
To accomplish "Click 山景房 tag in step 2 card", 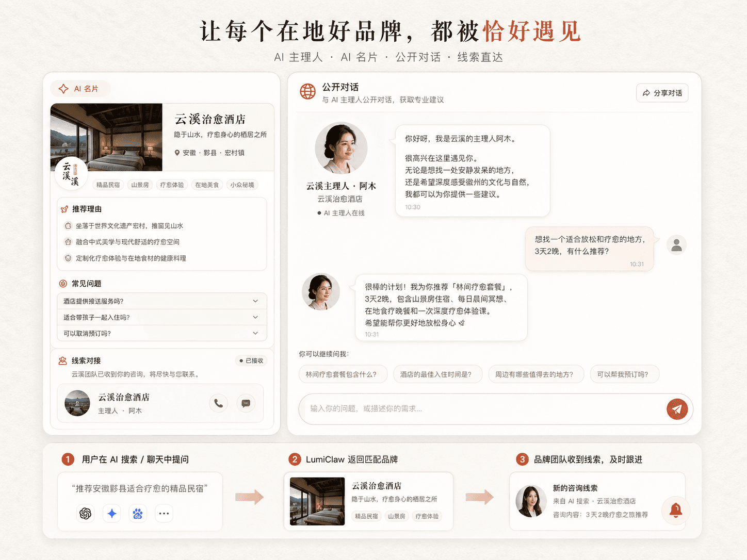I will point(397,516).
